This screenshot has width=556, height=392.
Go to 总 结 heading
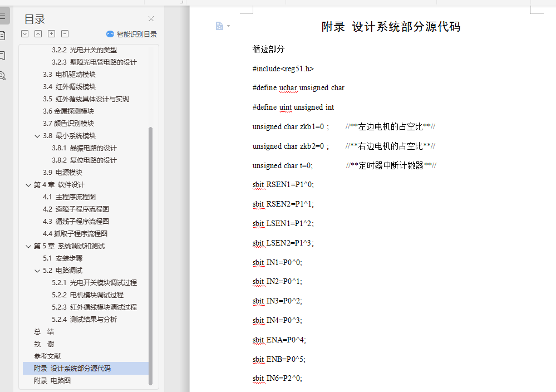[44, 332]
